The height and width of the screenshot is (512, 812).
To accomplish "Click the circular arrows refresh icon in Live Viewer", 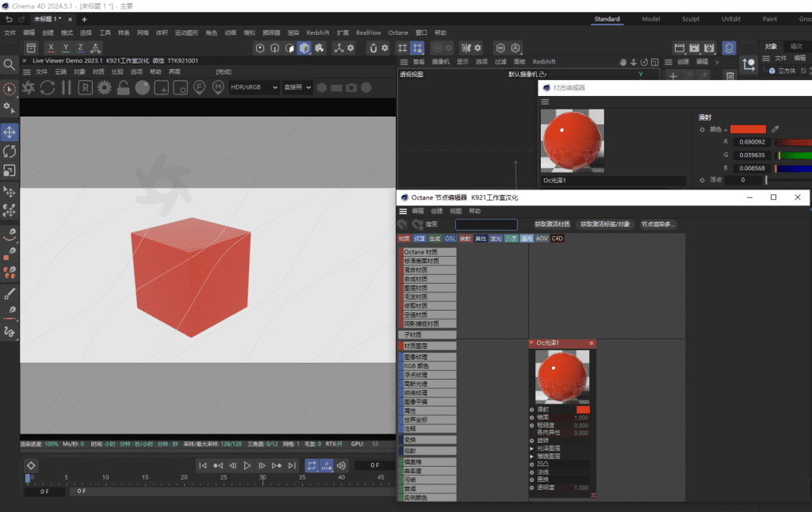I will (48, 87).
